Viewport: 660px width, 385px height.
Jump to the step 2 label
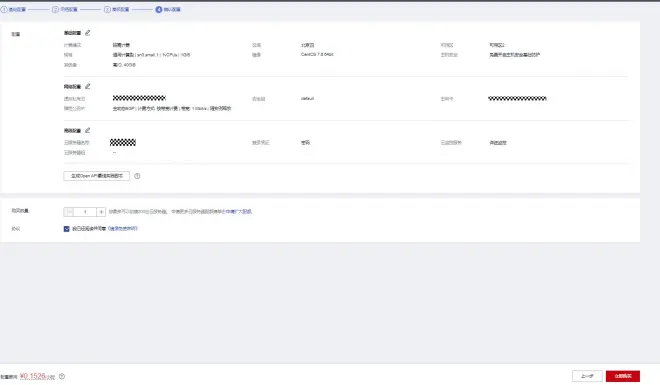pos(69,9)
